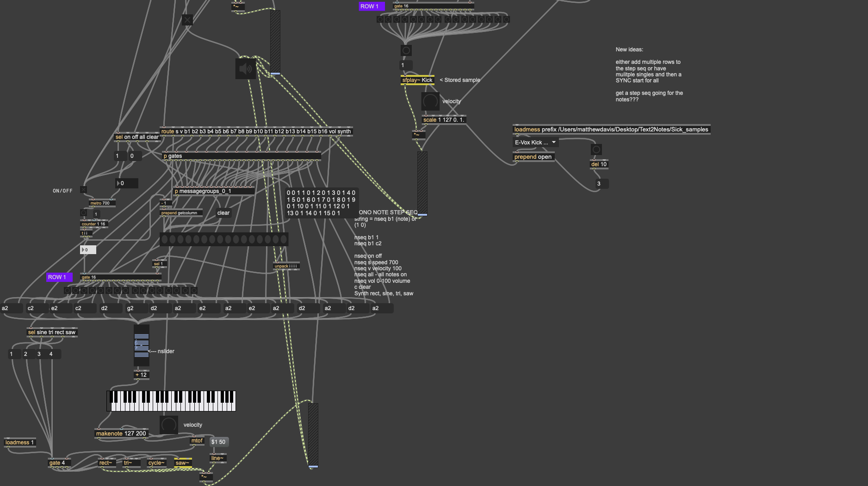The image size is (868, 486).
Task: Select the sel sine tri rect saw object
Action: [52, 332]
